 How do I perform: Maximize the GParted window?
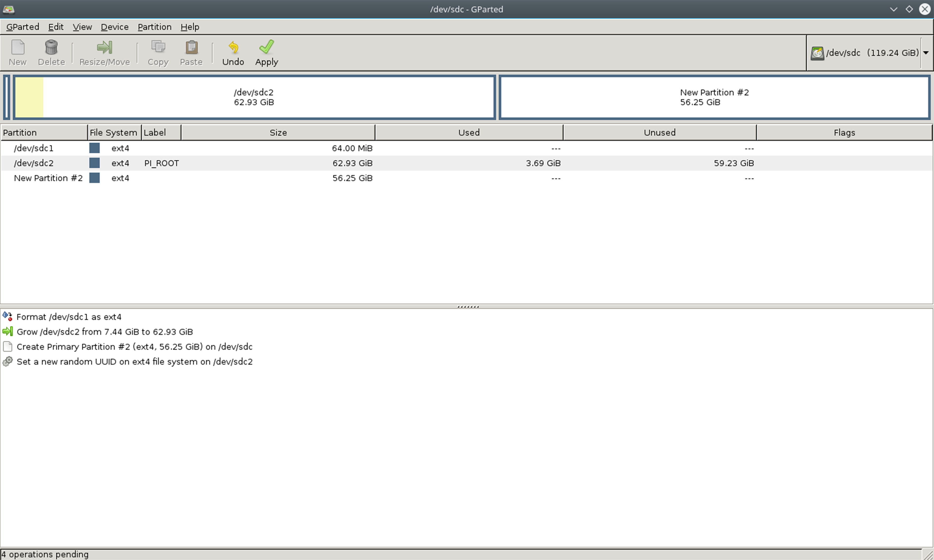[909, 9]
